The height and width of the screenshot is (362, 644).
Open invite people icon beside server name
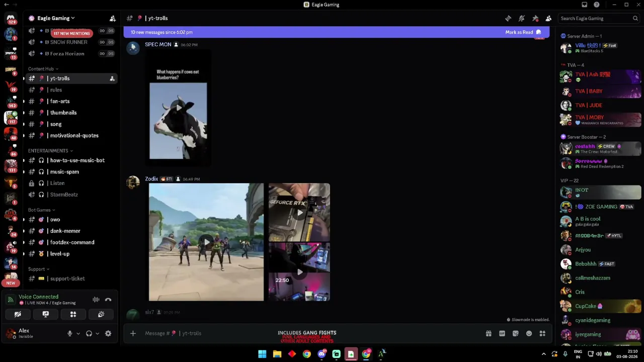click(113, 19)
